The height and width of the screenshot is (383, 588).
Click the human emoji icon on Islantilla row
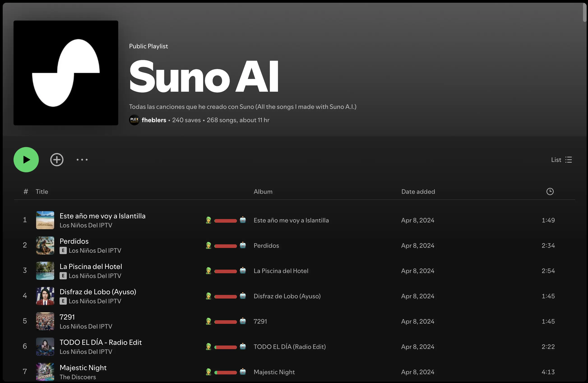point(208,220)
